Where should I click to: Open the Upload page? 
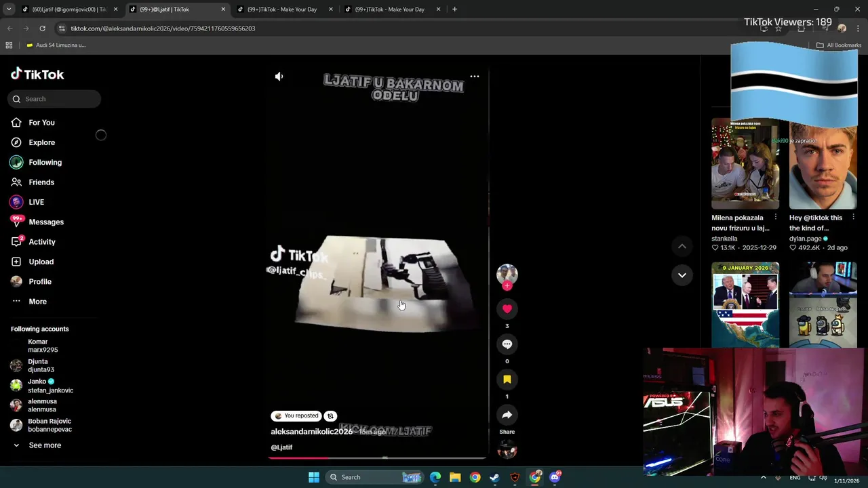pos(41,262)
